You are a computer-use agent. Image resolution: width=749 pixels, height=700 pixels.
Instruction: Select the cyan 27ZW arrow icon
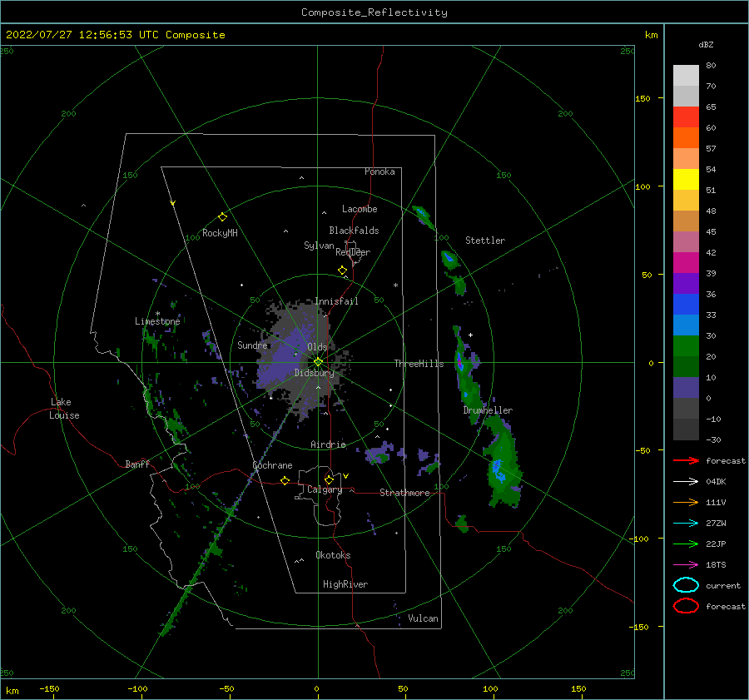(686, 524)
